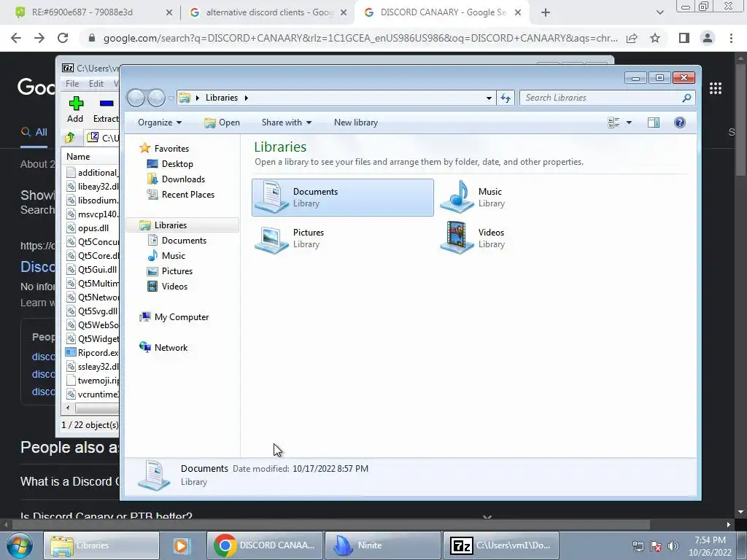Open the Music library in the main pane
The height and width of the screenshot is (560, 747).
coord(473,197)
